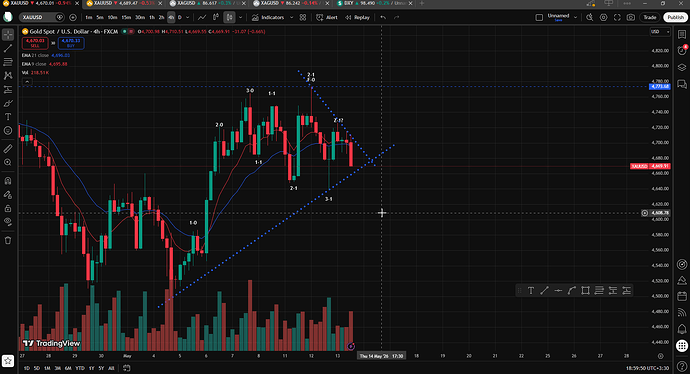Open the watchlist panel in right sidebar

(x=682, y=34)
